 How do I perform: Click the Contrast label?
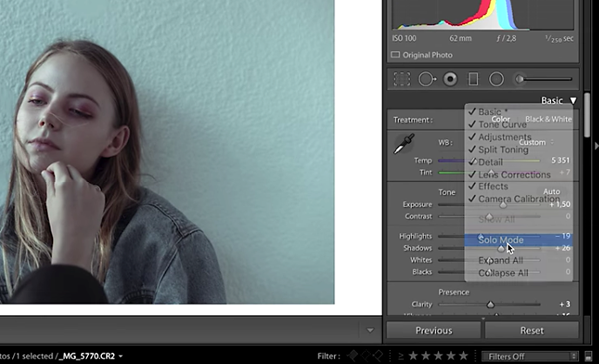pos(418,216)
